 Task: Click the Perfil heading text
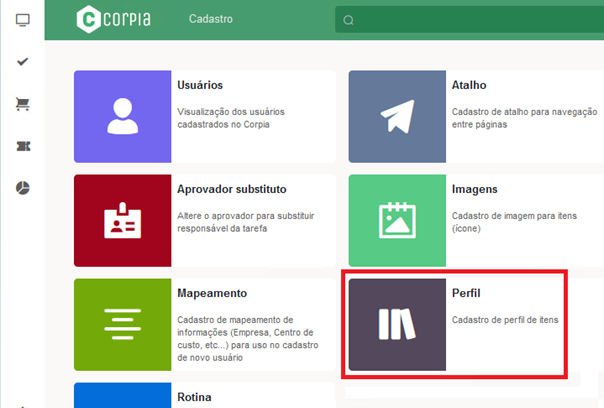[x=467, y=293]
